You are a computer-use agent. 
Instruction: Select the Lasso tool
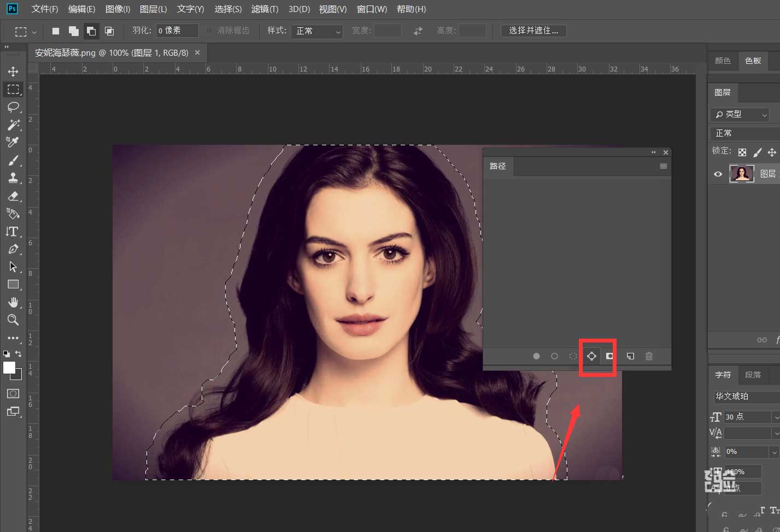click(x=13, y=107)
